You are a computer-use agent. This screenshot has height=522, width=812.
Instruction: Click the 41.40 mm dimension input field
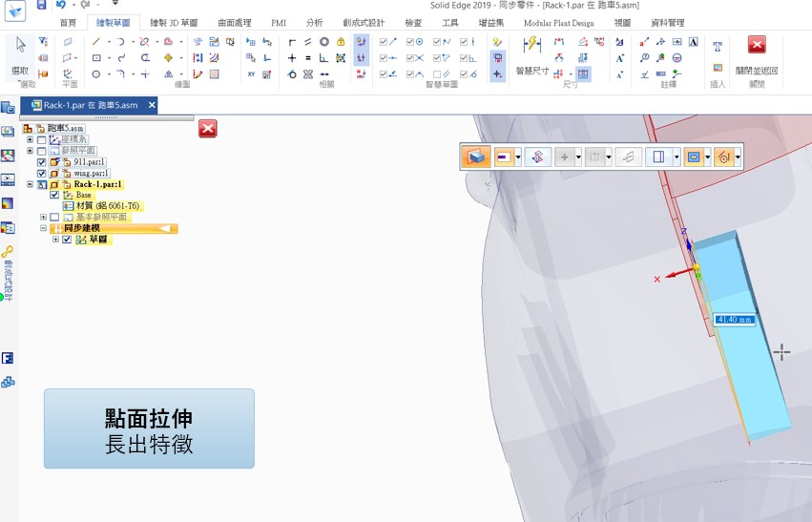[735, 320]
